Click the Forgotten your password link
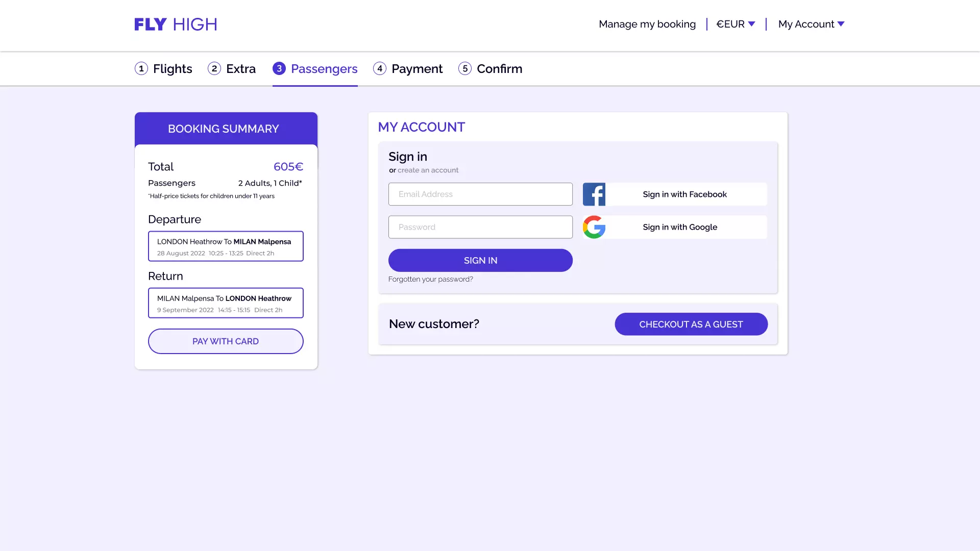The height and width of the screenshot is (551, 980). [431, 279]
